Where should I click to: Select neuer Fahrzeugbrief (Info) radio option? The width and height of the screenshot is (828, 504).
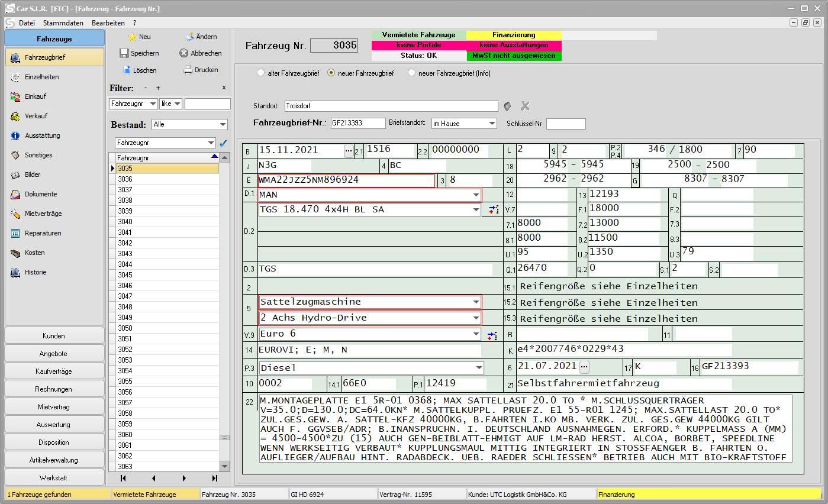tap(412, 73)
